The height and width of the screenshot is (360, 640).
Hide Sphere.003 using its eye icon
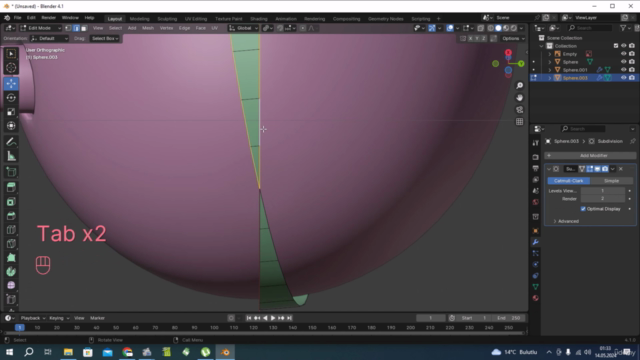pyautogui.click(x=623, y=78)
